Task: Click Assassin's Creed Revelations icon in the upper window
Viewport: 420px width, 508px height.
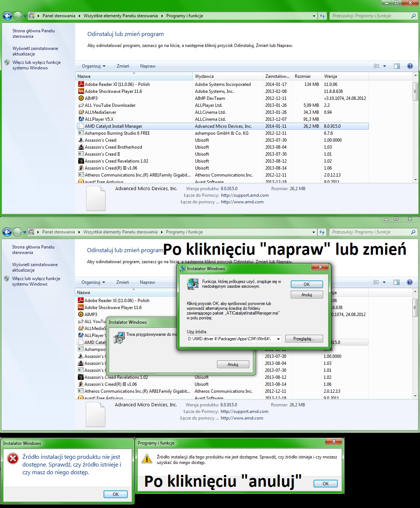Action: (x=81, y=161)
